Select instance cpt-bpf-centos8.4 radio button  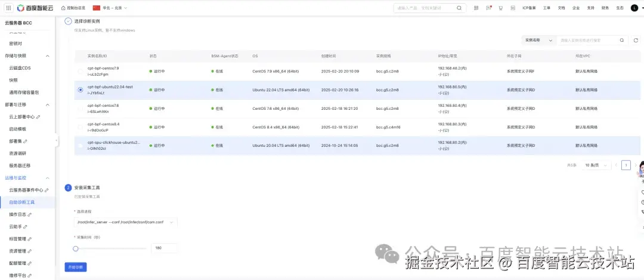coord(80,127)
